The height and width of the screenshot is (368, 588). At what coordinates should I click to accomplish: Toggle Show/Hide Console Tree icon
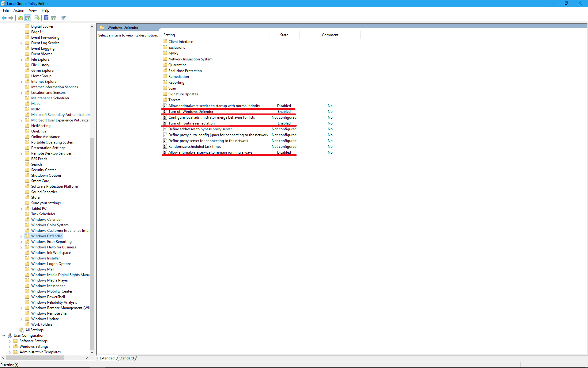click(28, 18)
